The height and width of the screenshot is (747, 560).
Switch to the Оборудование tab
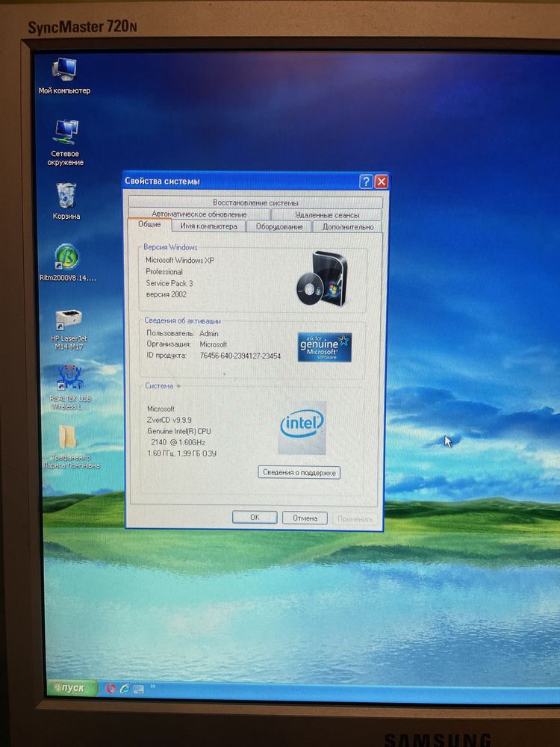click(x=279, y=227)
